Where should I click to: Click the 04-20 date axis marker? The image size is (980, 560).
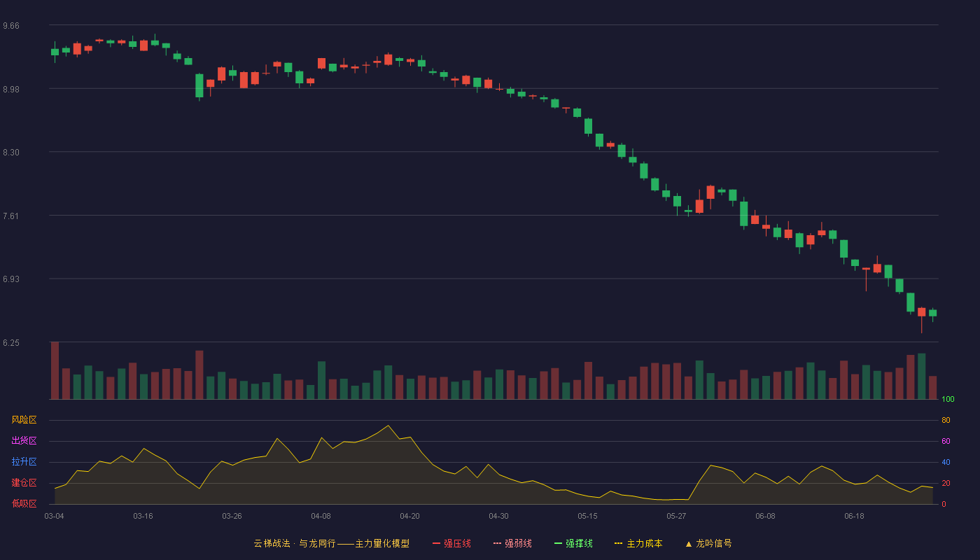(410, 516)
